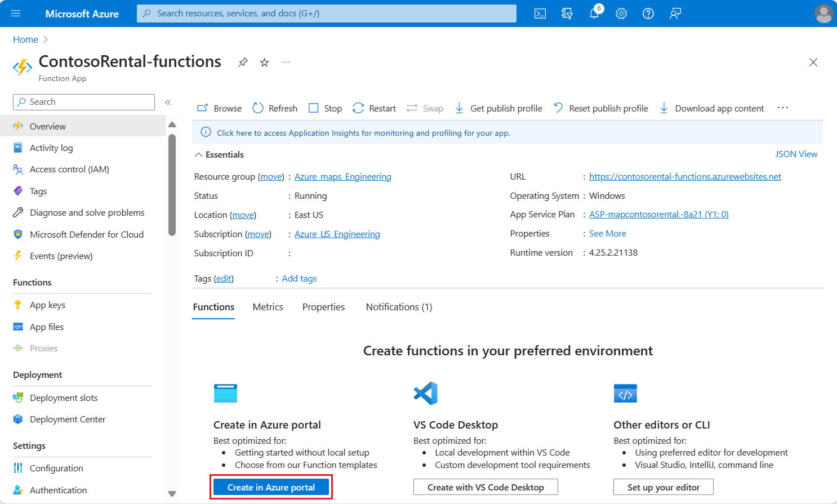This screenshot has width=837, height=504.
Task: Select the Functions tab
Action: [213, 307]
